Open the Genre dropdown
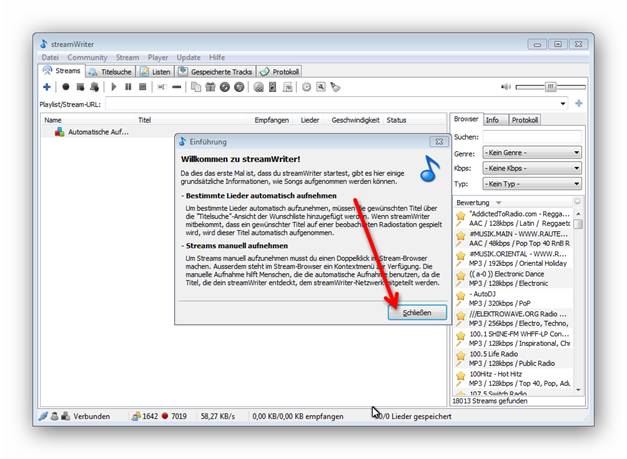 [x=532, y=153]
